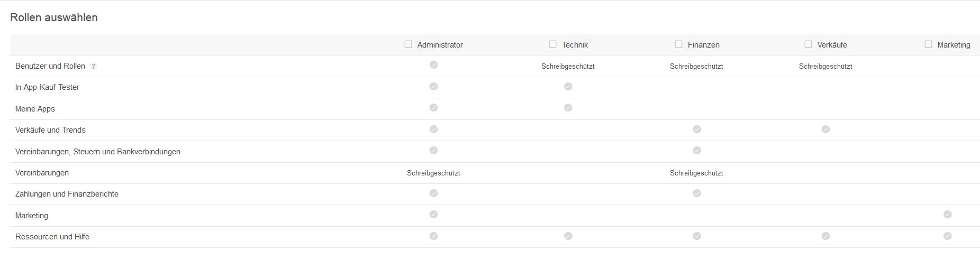Click the In-App-Kauf-Tester row label
The width and height of the screenshot is (980, 269).
coord(47,87)
